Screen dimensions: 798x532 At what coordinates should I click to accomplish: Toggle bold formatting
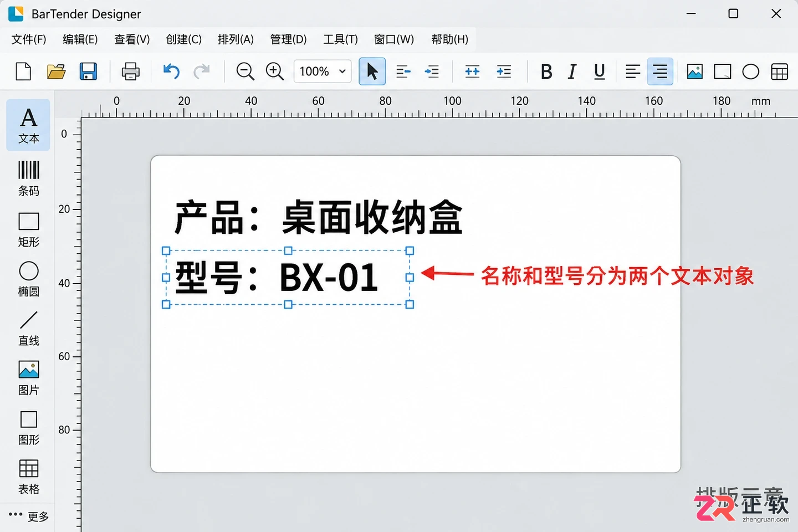(x=546, y=71)
